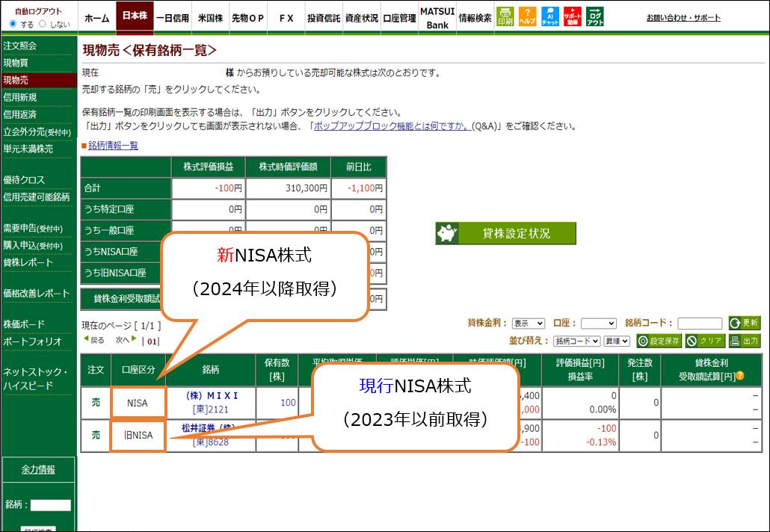770x532 pixels.
Task: Click the クリア button
Action: tap(705, 341)
